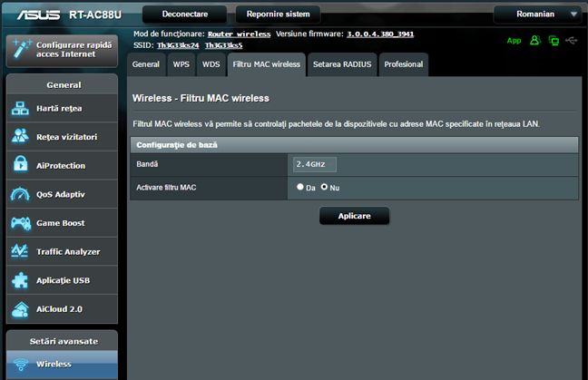Click the ASUS logo
The height and width of the screenshot is (380, 588).
[x=39, y=15]
